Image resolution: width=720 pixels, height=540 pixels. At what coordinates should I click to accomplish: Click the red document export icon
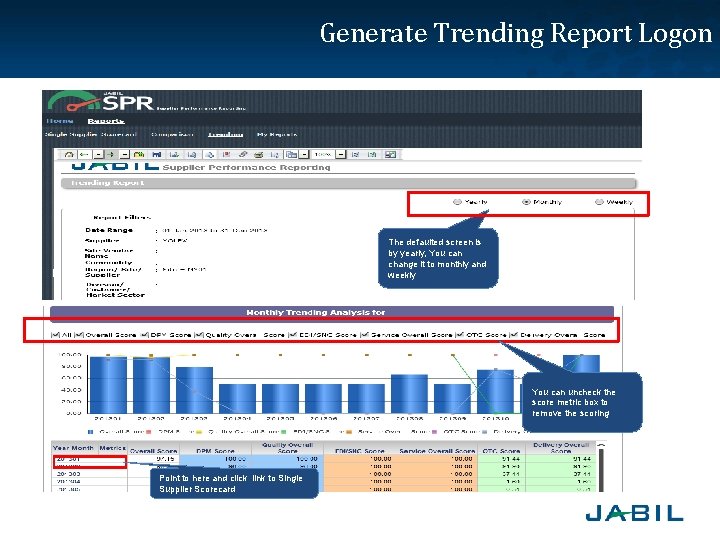pyautogui.click(x=226, y=155)
